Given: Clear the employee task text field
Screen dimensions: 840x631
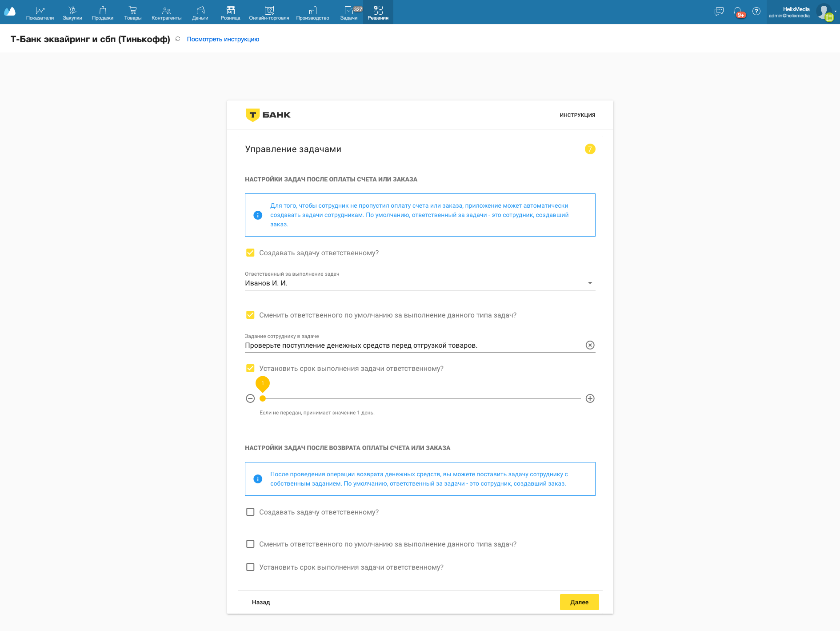Looking at the screenshot, I should point(590,345).
